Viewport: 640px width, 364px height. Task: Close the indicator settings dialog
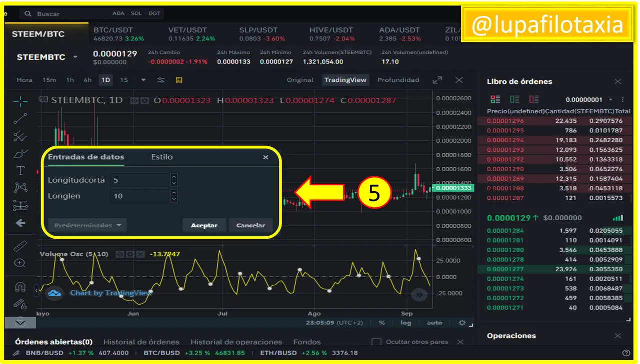point(265,157)
